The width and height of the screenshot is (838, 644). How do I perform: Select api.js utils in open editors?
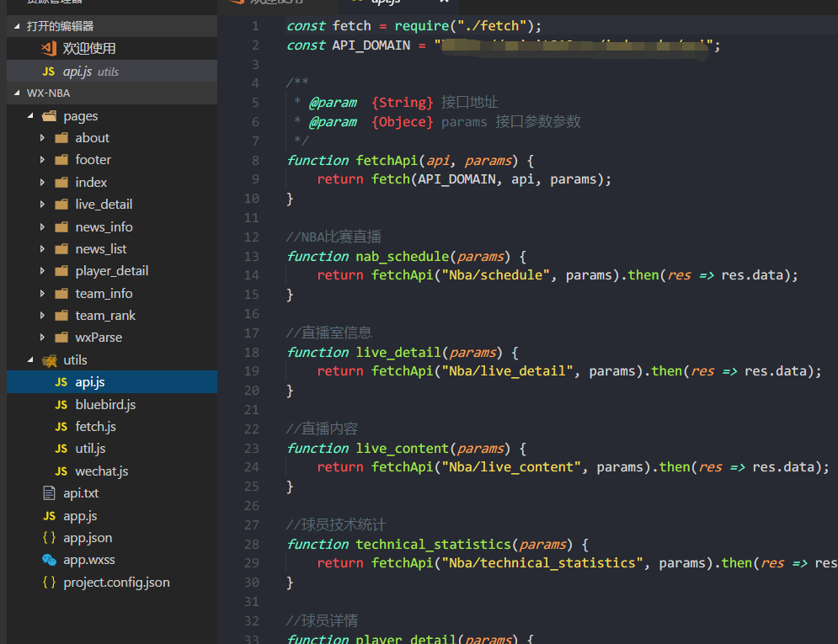[x=112, y=71]
